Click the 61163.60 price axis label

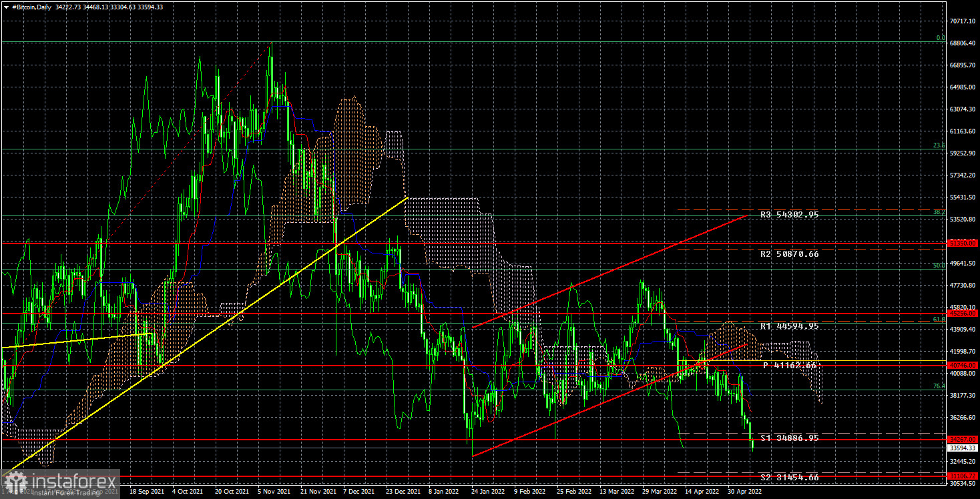click(964, 131)
